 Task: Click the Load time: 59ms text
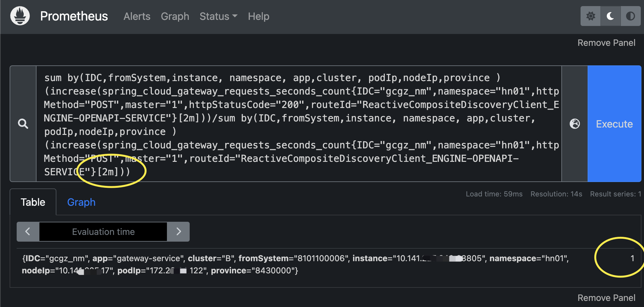click(x=494, y=194)
